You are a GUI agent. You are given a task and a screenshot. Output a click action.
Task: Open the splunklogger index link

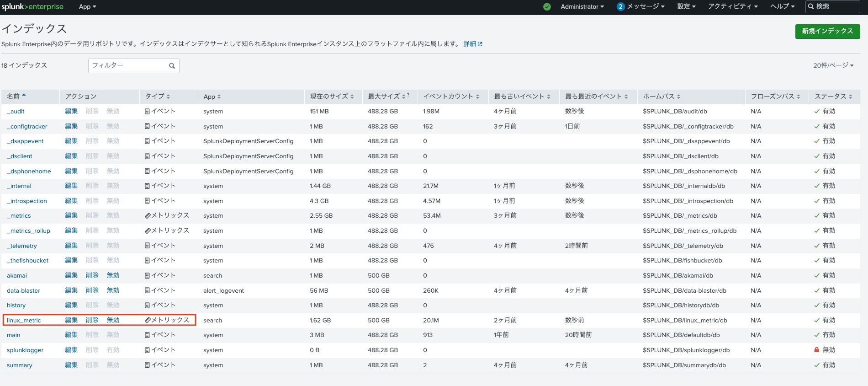point(25,350)
